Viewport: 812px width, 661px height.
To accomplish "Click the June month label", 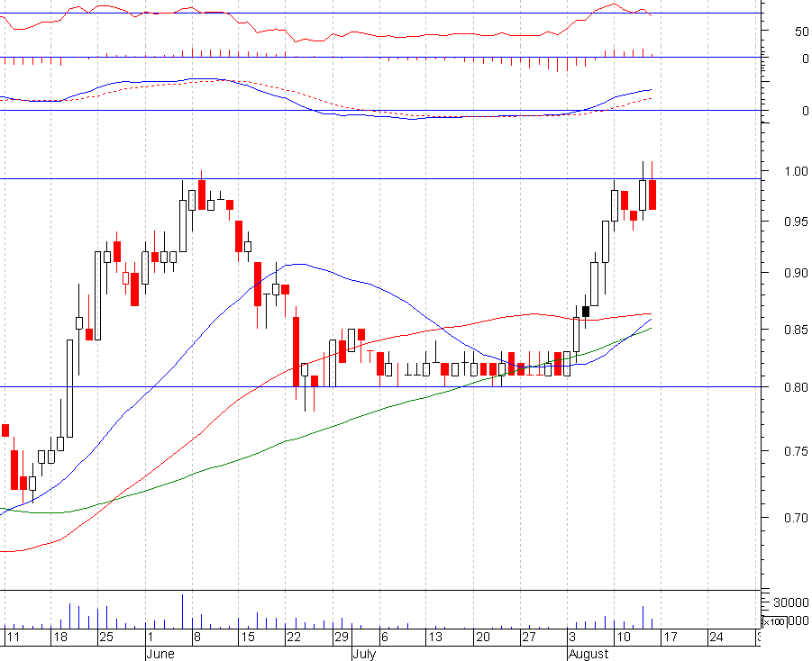I will [x=160, y=654].
